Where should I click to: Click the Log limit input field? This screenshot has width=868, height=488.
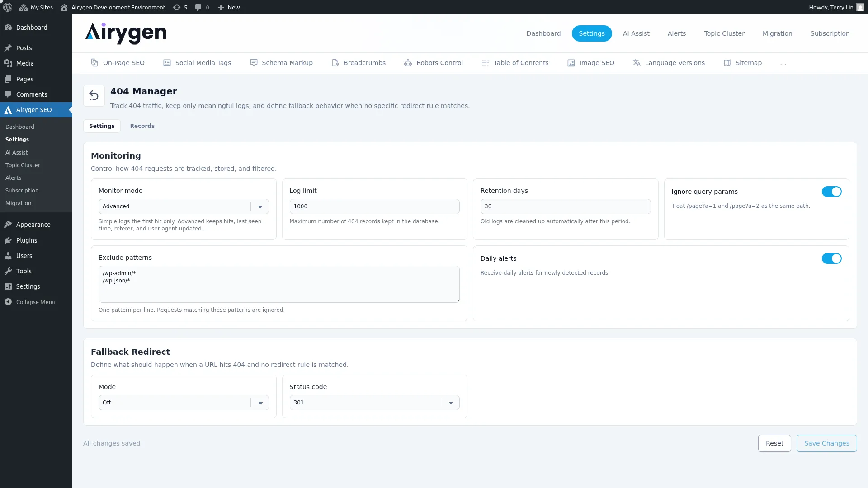coord(374,206)
